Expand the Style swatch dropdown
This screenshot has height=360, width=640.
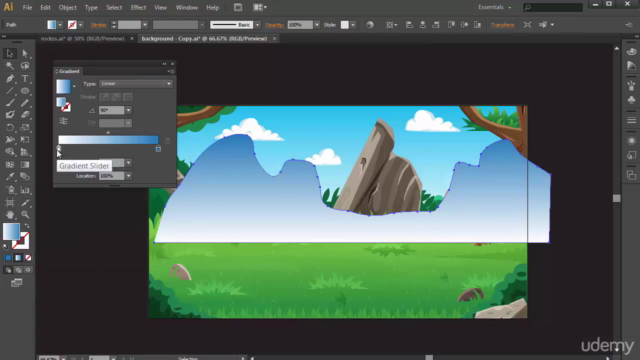pyautogui.click(x=353, y=25)
